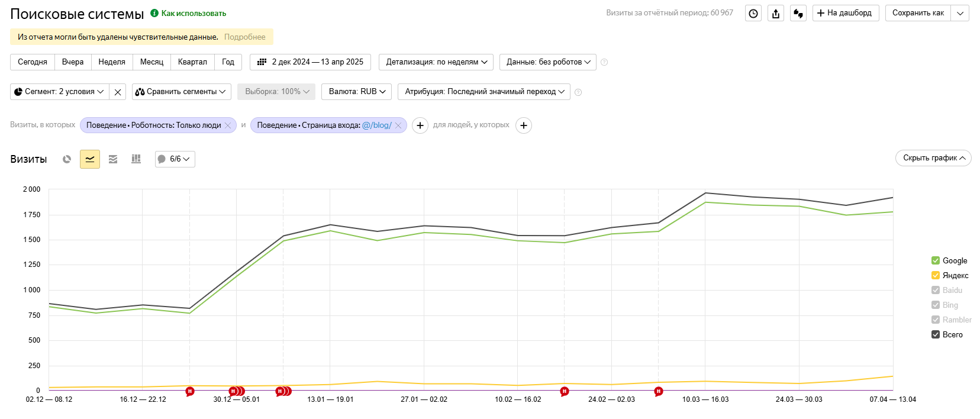
Task: Click the like/dislike feedback icon
Action: tap(798, 14)
